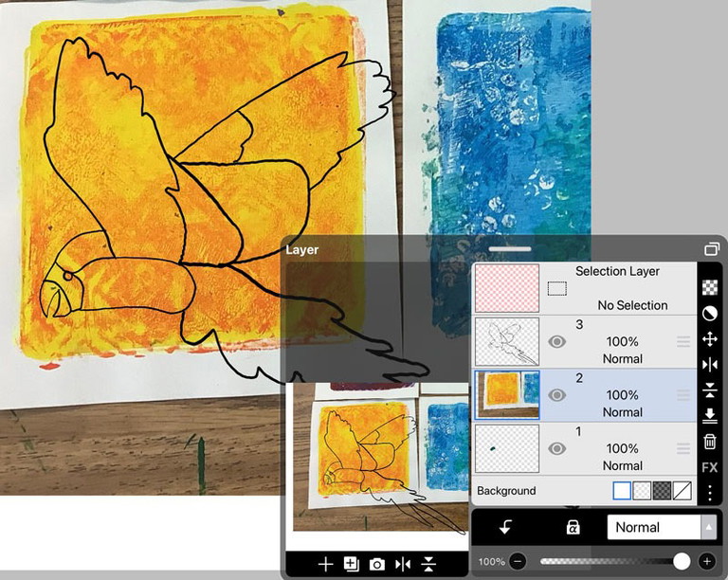This screenshot has height=580, width=728.
Task: Select the move/transform layer arrows icon
Action: tap(709, 339)
